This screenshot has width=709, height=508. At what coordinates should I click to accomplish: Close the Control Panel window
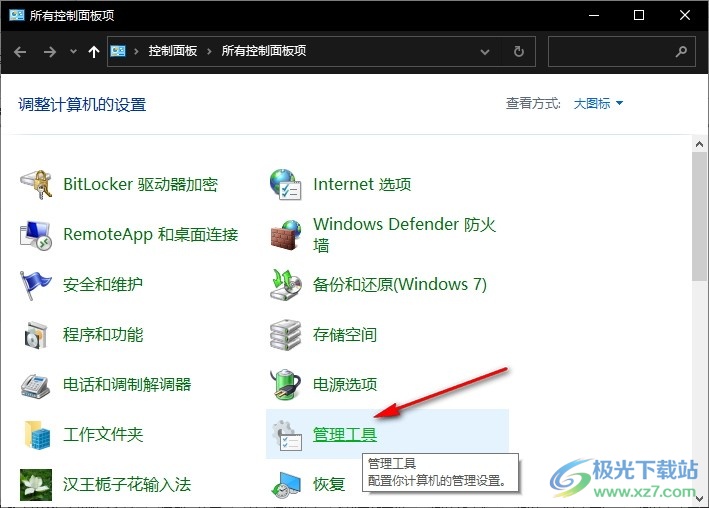pos(685,15)
